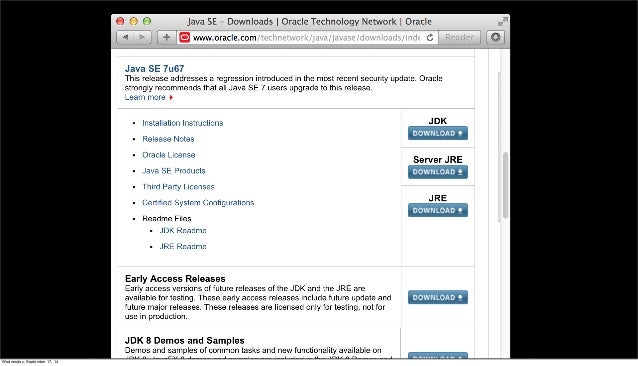Close the Safari window with red button
Image resolution: width=638 pixels, height=366 pixels.
[x=120, y=21]
